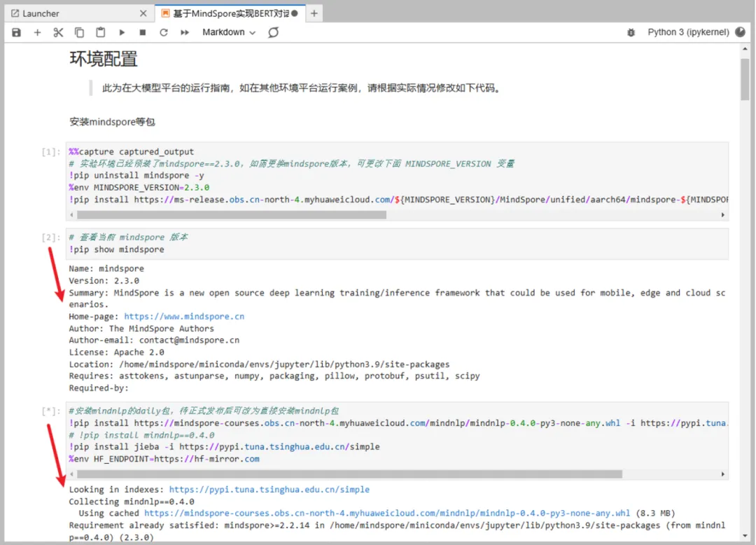Save the notebook with the disk icon
Screen dimensions: 756x545
(x=16, y=32)
